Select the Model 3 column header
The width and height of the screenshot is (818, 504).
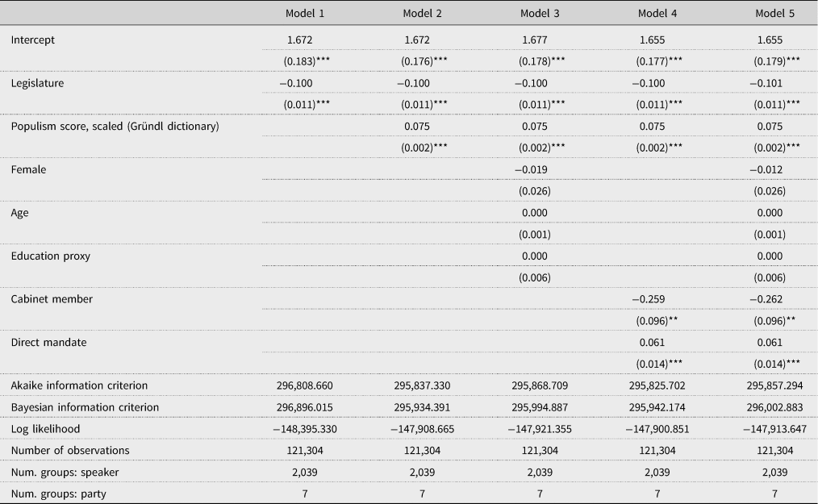point(540,13)
